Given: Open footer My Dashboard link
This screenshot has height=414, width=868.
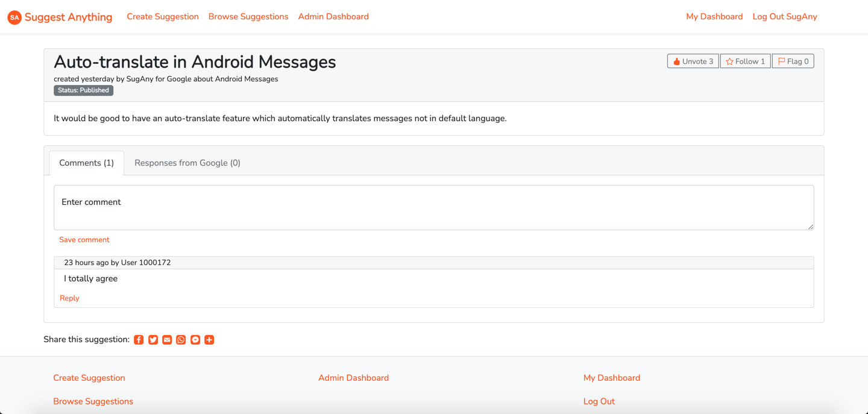Looking at the screenshot, I should (612, 378).
